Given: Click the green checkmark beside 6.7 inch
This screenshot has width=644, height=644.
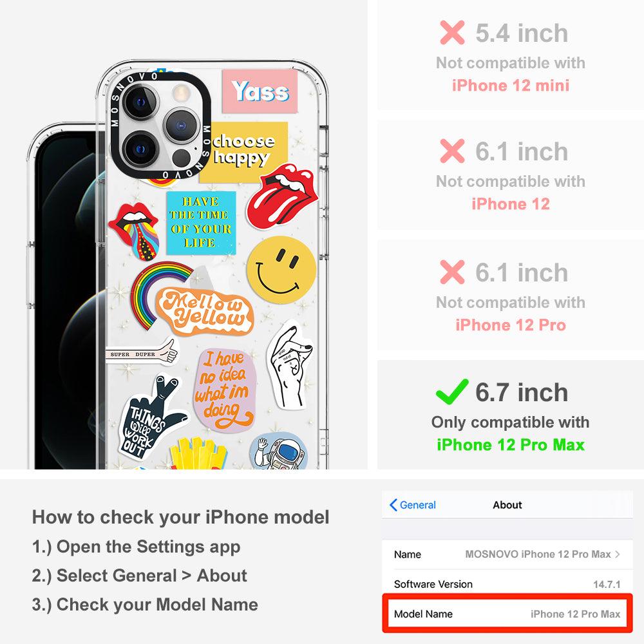Looking at the screenshot, I should (452, 392).
